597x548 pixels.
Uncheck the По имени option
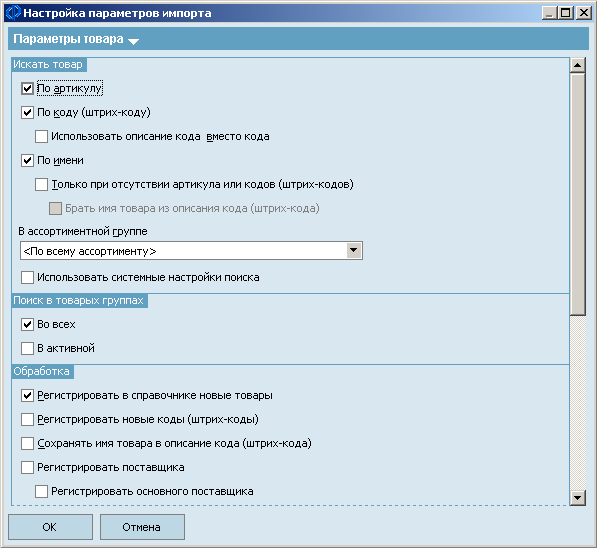[x=27, y=160]
